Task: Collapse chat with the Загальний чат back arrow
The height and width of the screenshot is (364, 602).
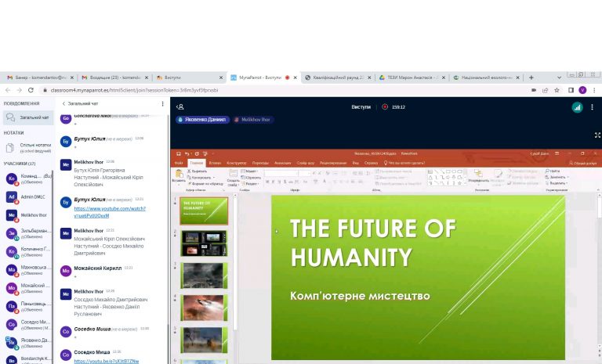Action: [63, 103]
